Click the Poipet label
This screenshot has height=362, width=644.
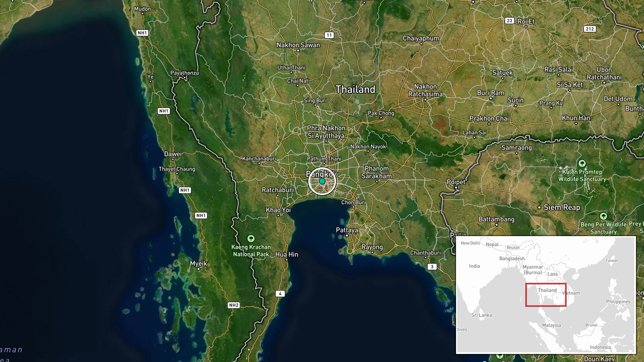tap(456, 182)
